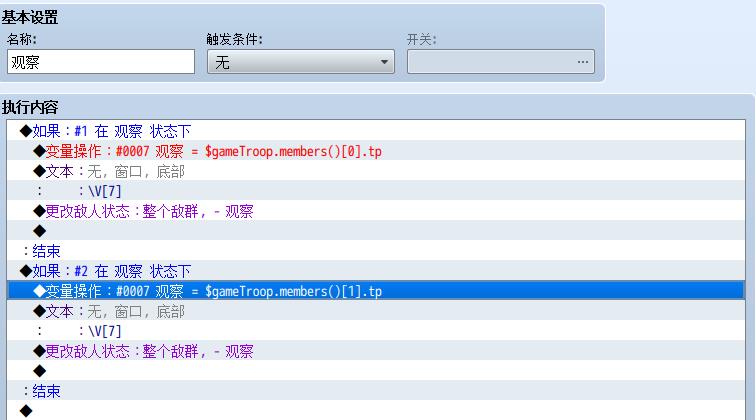This screenshot has width=756, height=420.
Task: Select the first \V[7] text line
Action: 376,191
